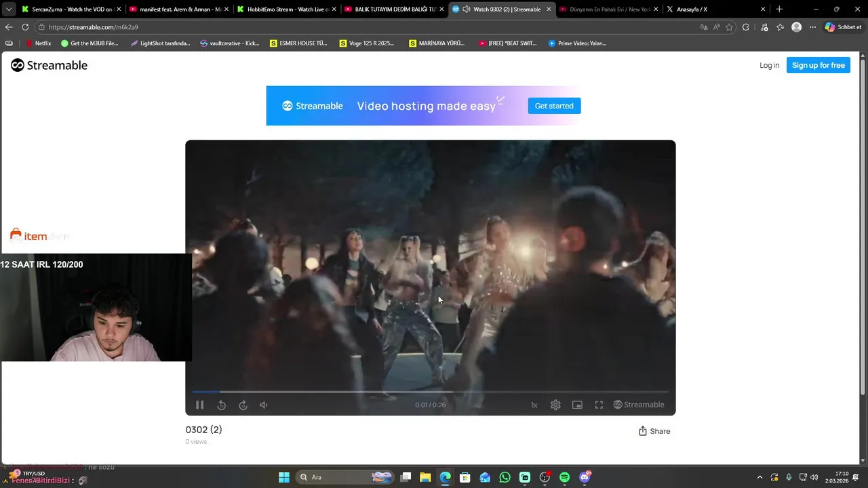868x488 pixels.
Task: Open the Streamable home logo
Action: pos(49,65)
